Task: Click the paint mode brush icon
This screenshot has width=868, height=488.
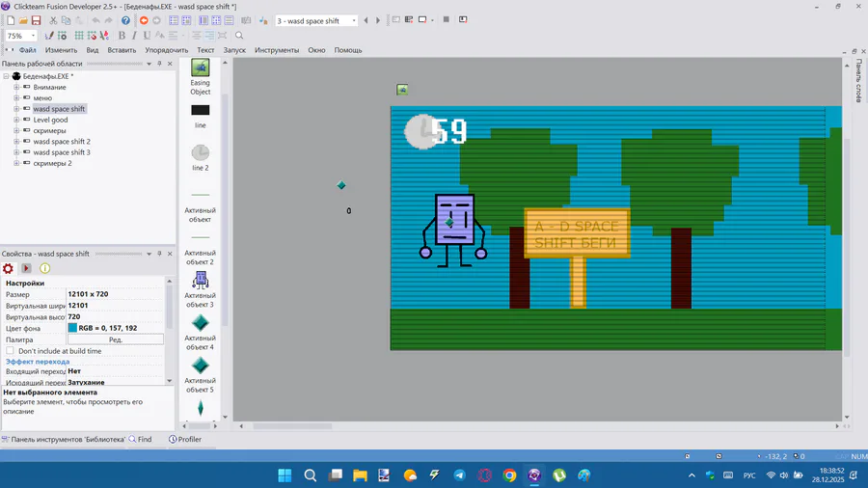Action: click(49, 36)
